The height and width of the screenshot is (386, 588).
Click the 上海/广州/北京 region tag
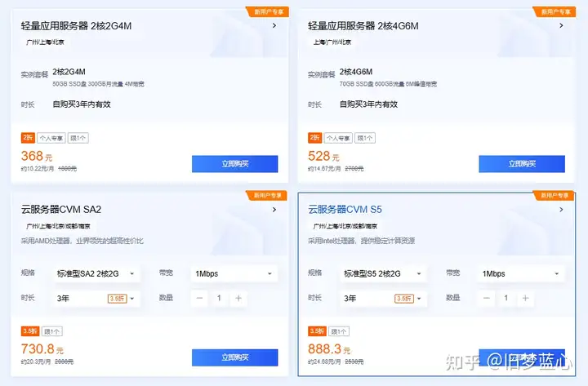[332, 42]
